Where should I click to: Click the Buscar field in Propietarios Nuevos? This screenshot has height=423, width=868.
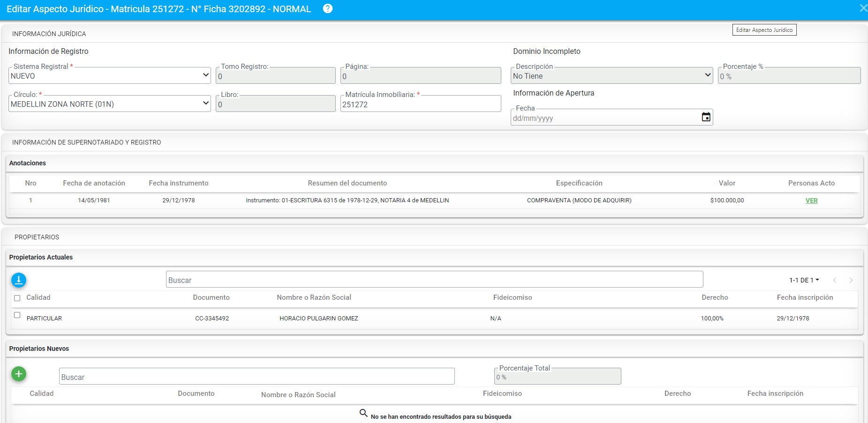click(x=257, y=377)
